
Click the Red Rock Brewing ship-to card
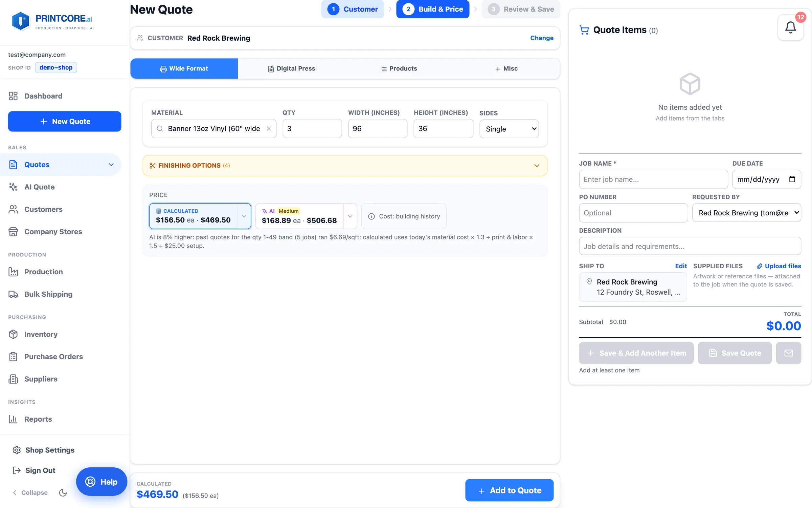coord(633,287)
